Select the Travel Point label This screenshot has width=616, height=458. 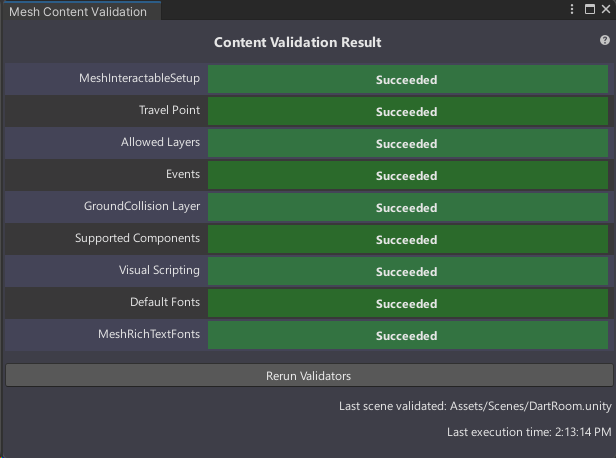169,110
